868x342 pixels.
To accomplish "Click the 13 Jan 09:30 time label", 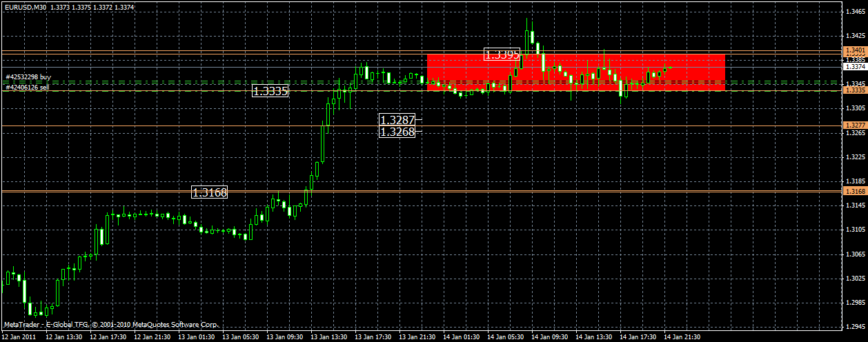I will (x=285, y=337).
